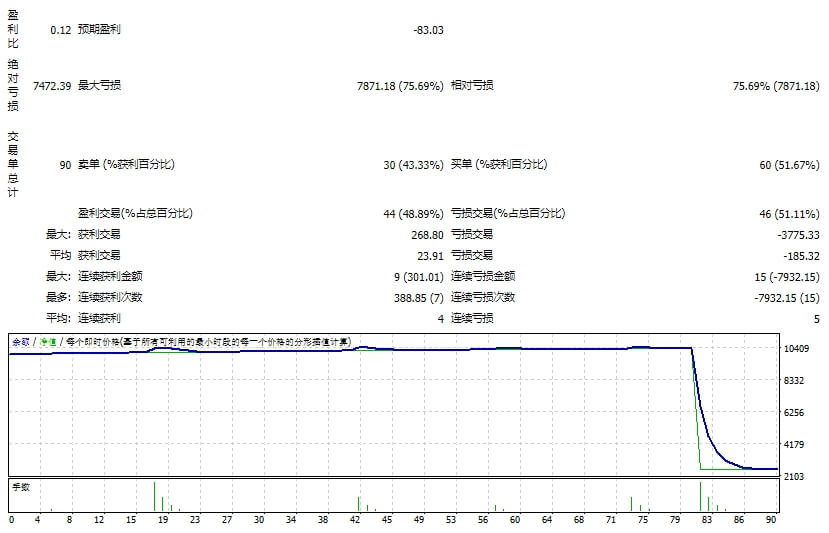Viewport: 829px width, 533px height.
Task: Click the 10409 value on chart axis
Action: pos(797,349)
